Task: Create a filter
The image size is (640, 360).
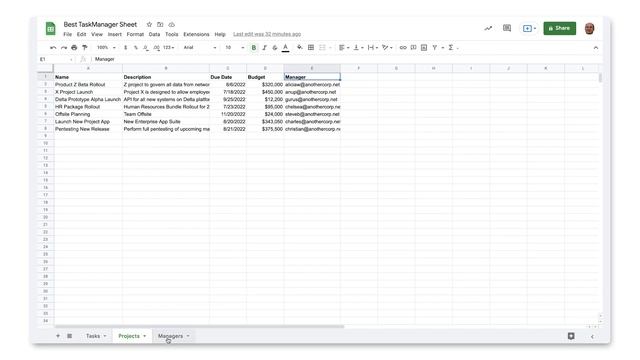Action: (435, 48)
